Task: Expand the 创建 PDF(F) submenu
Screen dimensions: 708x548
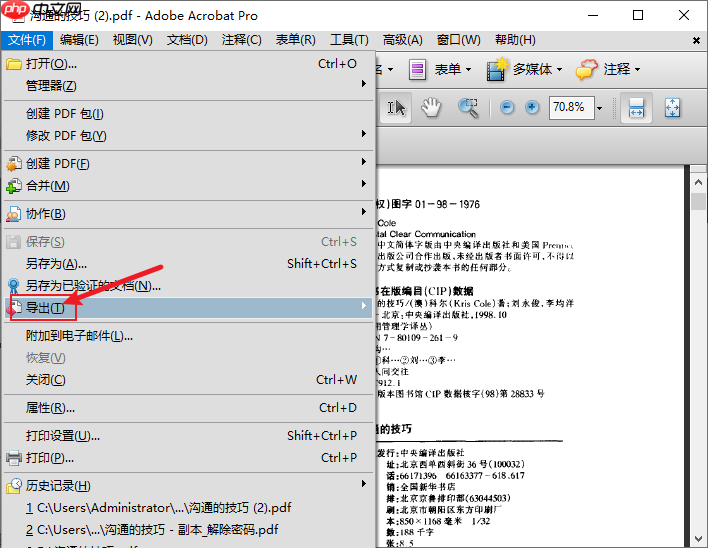Action: (188, 163)
